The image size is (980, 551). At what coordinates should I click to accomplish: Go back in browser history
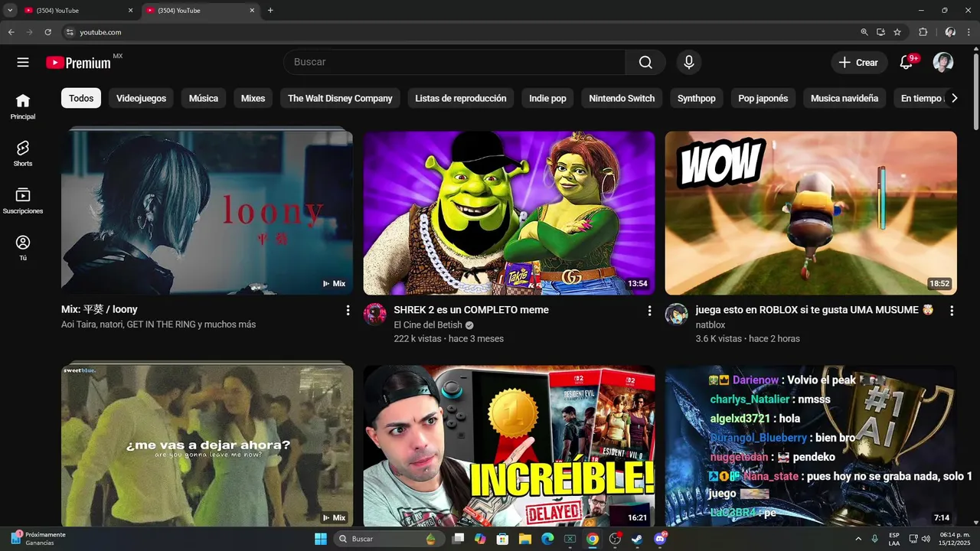pos(11,32)
